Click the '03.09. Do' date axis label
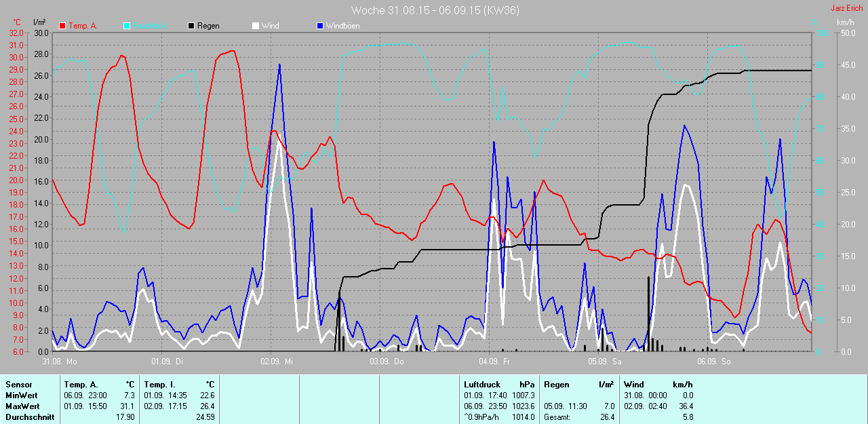The height and width of the screenshot is (424, 868). click(x=386, y=362)
